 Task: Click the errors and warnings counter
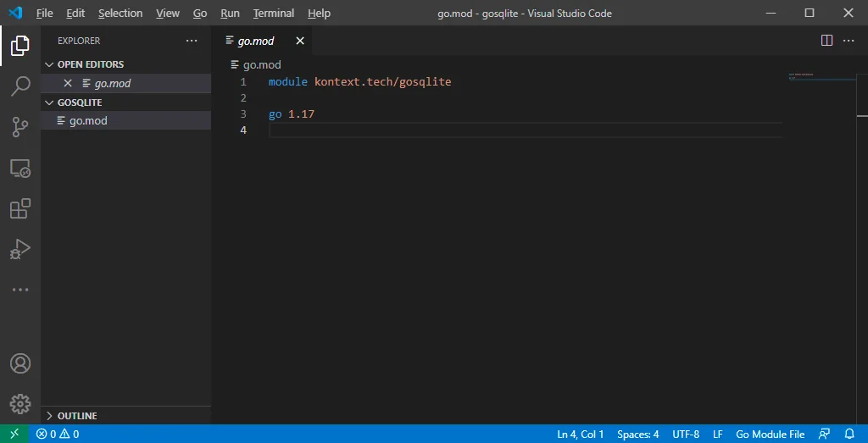click(x=58, y=435)
